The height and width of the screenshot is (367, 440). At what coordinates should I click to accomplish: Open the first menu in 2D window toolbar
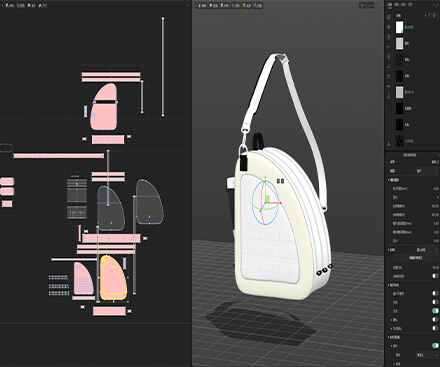[9, 6]
